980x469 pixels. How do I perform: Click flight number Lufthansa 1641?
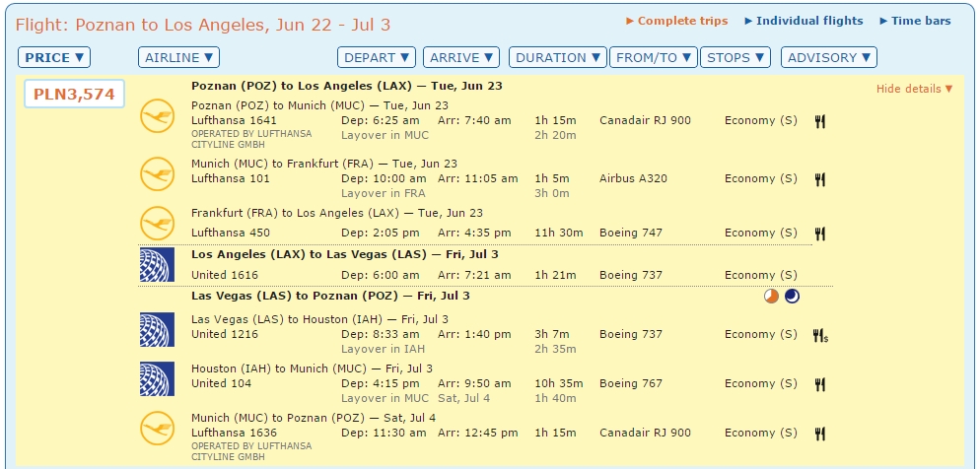(235, 120)
